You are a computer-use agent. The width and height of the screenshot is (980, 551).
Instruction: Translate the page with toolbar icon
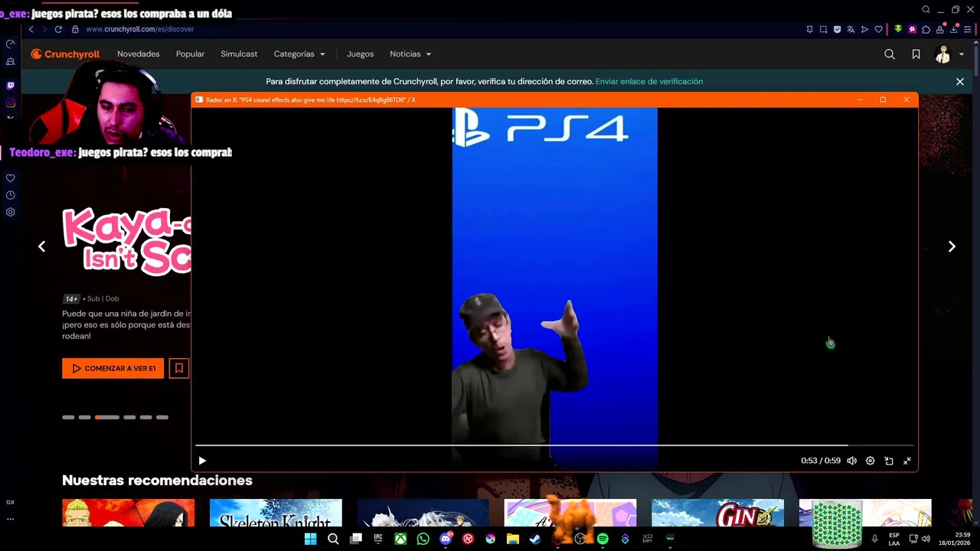point(851,29)
